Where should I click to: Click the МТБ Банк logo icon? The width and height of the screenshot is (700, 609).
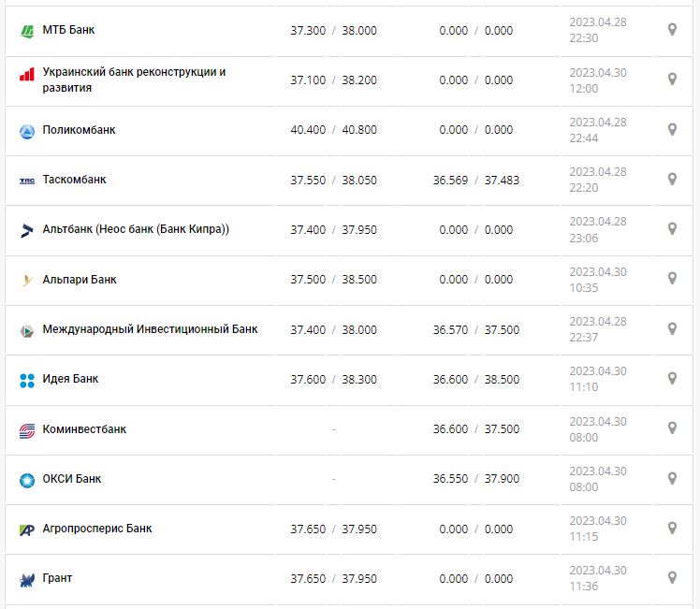click(26, 31)
